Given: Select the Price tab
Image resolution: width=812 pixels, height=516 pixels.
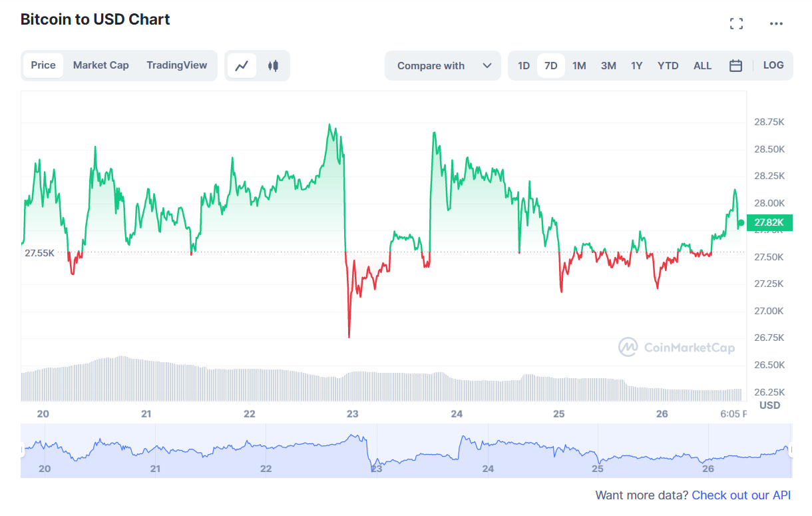Looking at the screenshot, I should (43, 65).
